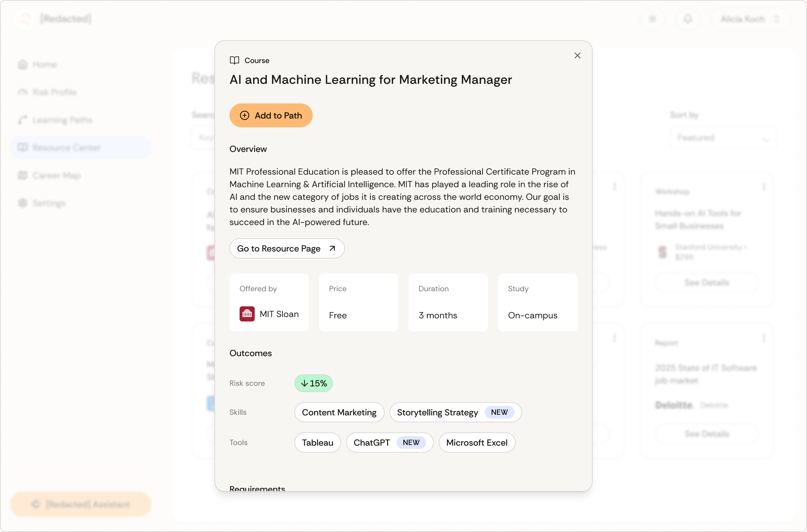The image size is (807, 532).
Task: Select the Storytelling Strategy skill chip
Action: (437, 412)
